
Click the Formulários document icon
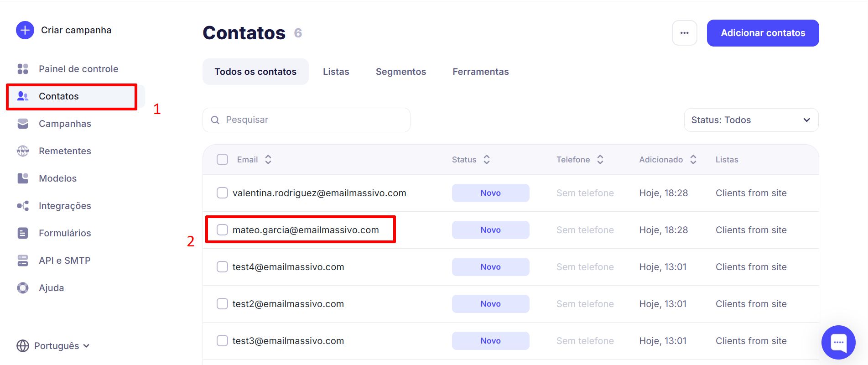(x=23, y=233)
